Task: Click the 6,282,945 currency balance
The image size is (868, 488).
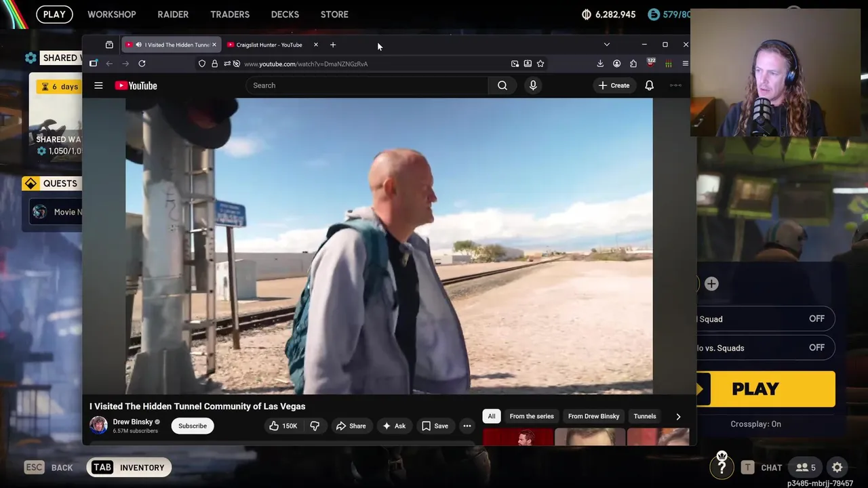Action: click(x=609, y=14)
